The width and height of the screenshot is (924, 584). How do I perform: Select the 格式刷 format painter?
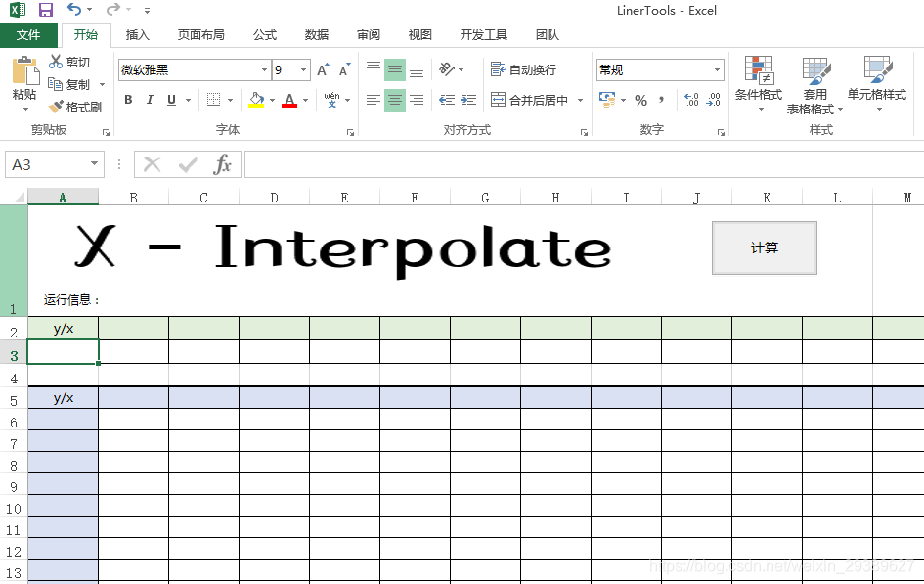75,107
